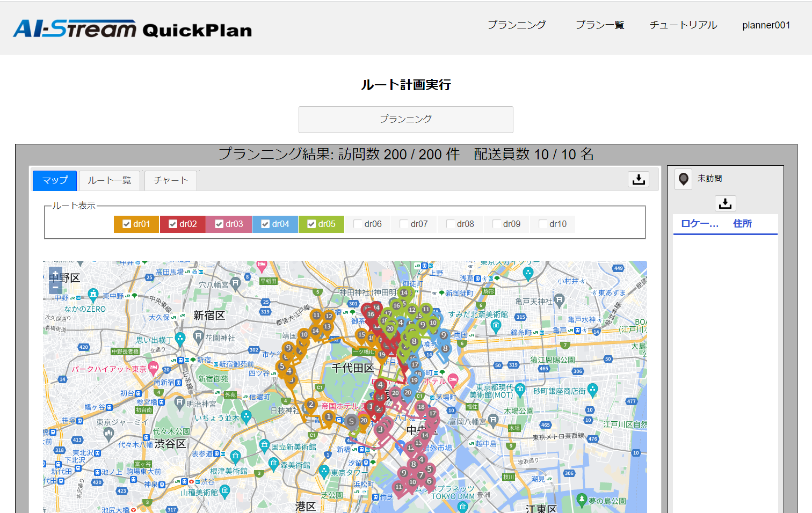This screenshot has width=812, height=513.
Task: Zoom out on the map
Action: coord(55,288)
